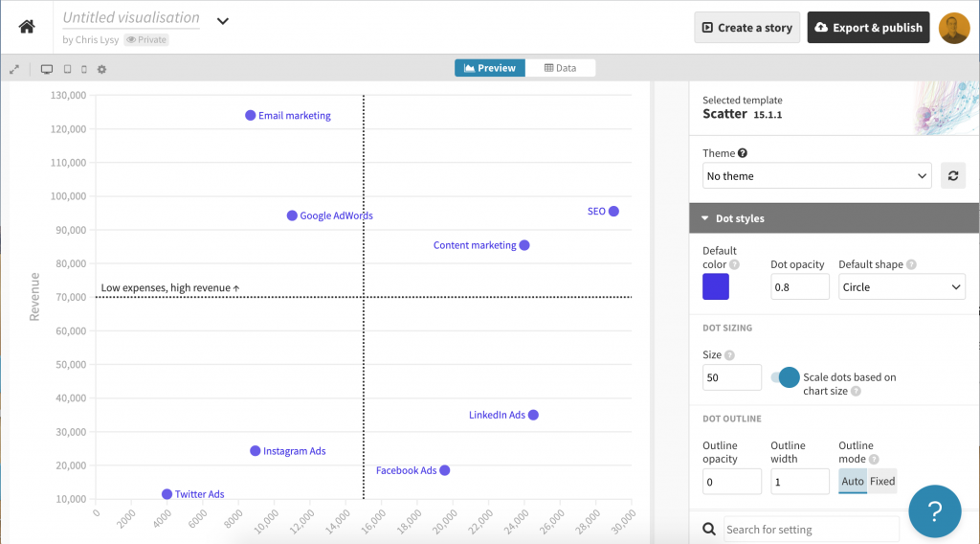980x544 pixels.
Task: Open the default color blue swatch
Action: coord(716,286)
